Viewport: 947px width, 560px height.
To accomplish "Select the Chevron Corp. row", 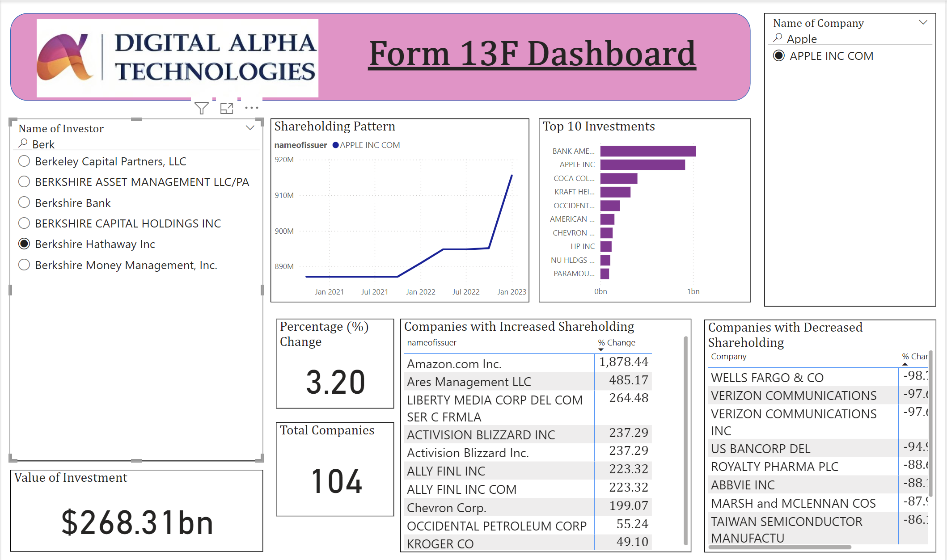I will click(x=528, y=507).
